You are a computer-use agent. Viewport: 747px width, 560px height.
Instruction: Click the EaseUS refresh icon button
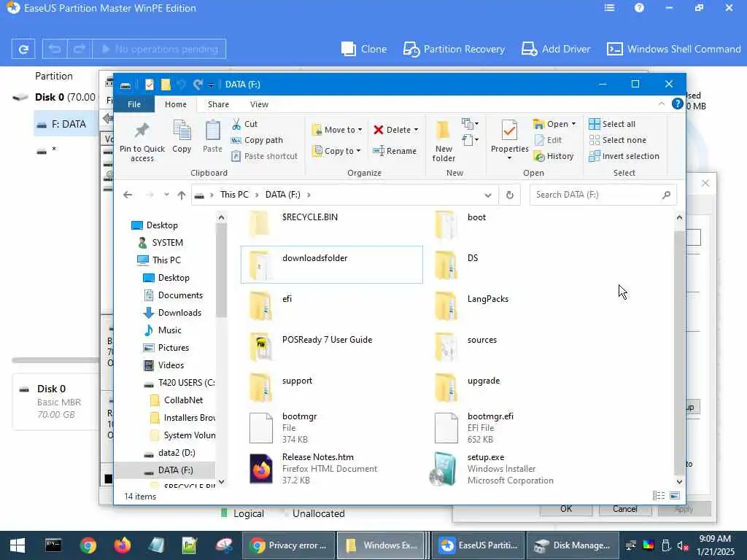click(23, 49)
